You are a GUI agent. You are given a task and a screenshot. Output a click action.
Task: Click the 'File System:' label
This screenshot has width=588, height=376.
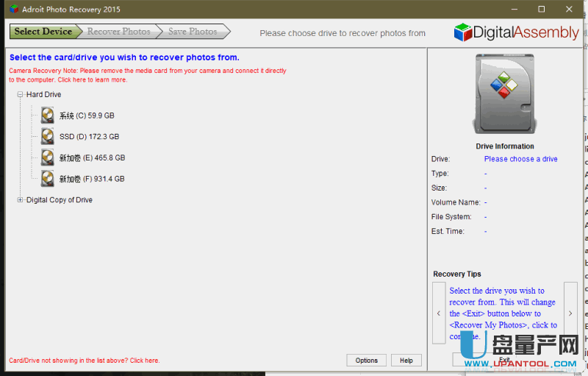(x=451, y=217)
